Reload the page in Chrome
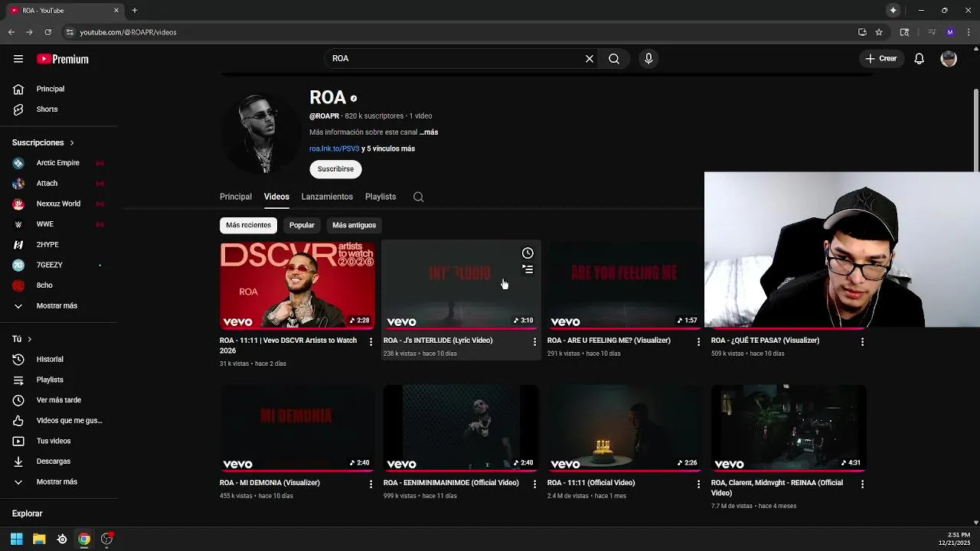The width and height of the screenshot is (980, 551). pyautogui.click(x=47, y=32)
